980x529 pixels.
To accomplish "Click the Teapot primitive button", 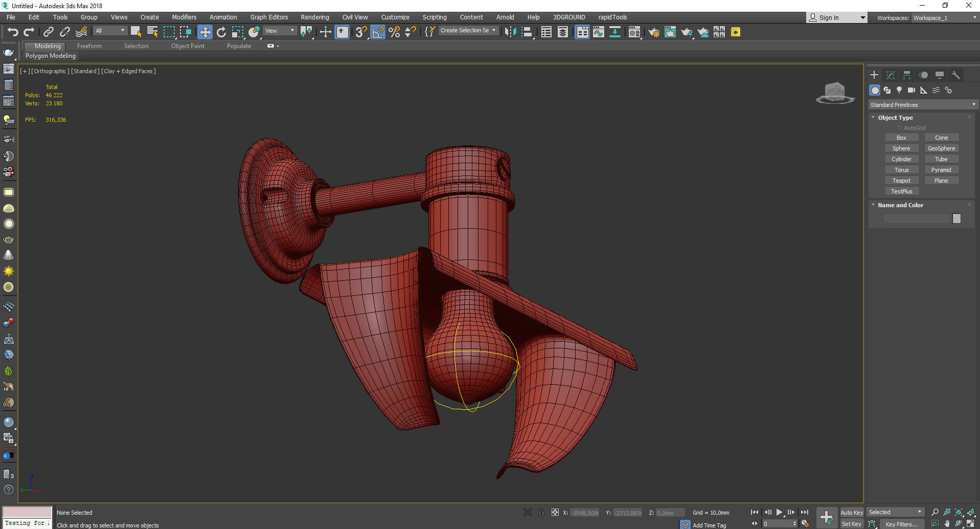I will [x=901, y=181].
